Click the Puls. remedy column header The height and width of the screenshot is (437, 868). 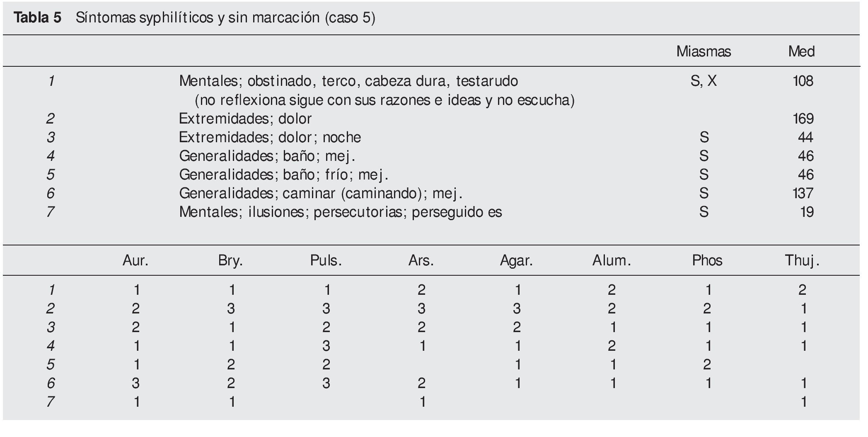coord(326,260)
